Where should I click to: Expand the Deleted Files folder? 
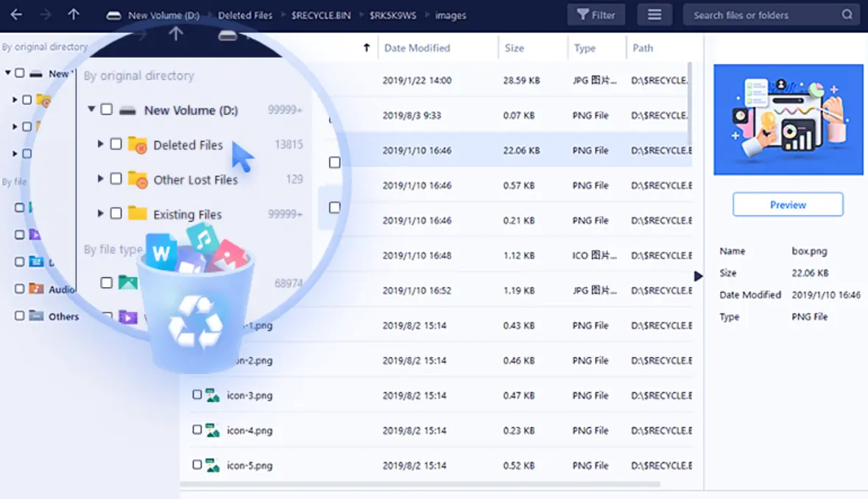pos(101,145)
